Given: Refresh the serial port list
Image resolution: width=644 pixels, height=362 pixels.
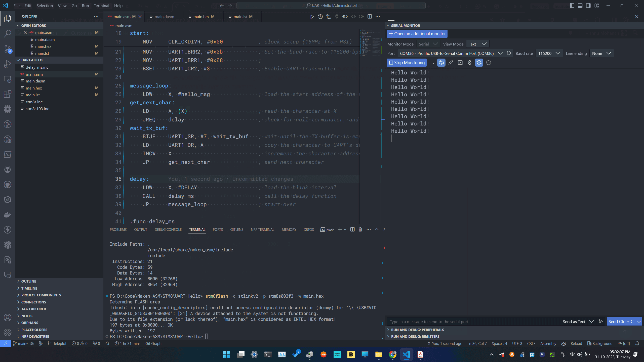Looking at the screenshot, I should [509, 53].
